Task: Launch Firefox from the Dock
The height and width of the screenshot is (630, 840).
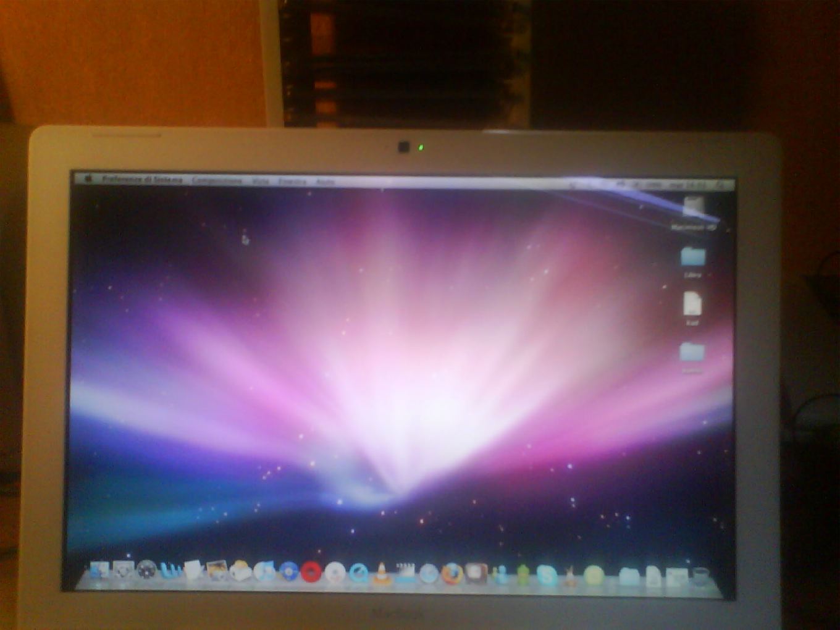Action: point(452,574)
